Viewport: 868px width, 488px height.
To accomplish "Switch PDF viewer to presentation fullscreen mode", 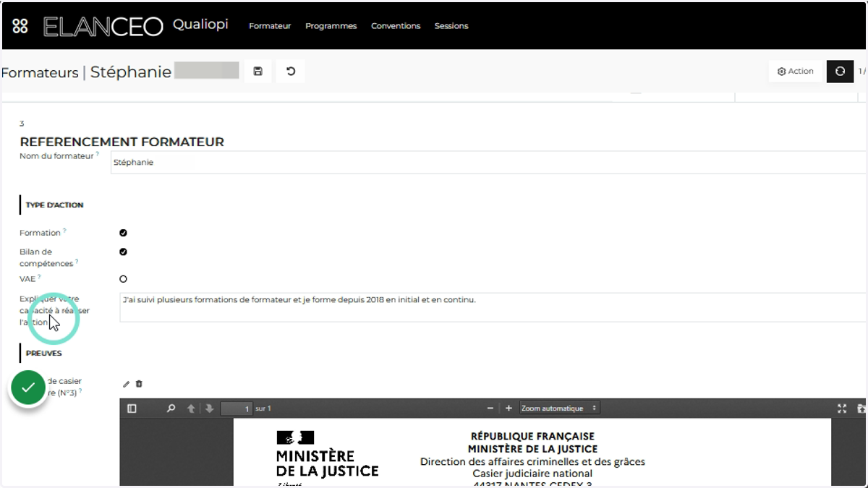I will coord(842,408).
